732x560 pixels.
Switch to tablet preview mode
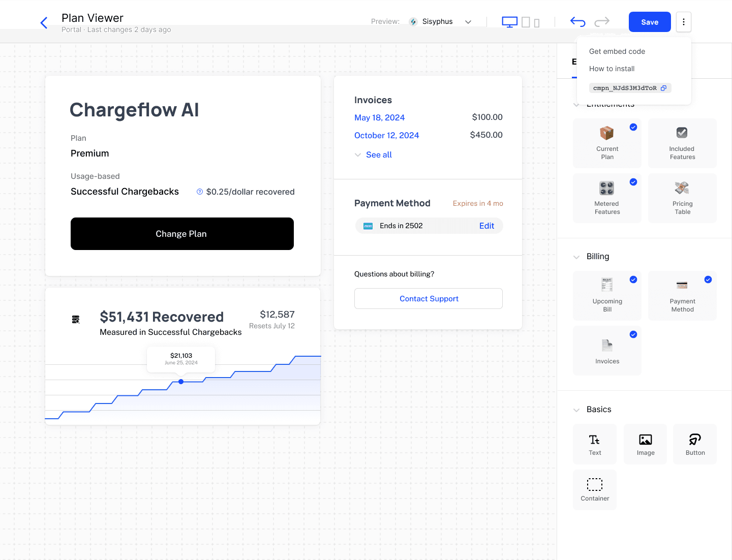(x=526, y=22)
